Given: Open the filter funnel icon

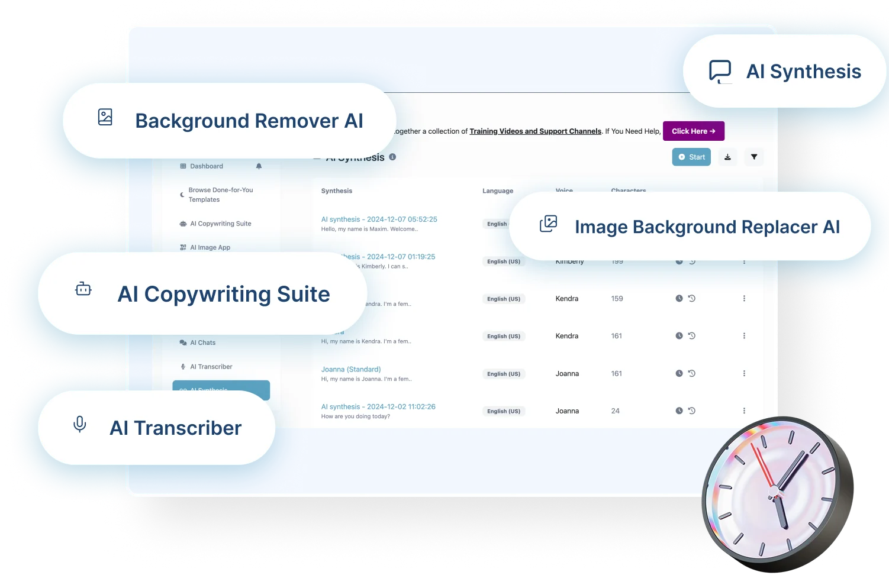Looking at the screenshot, I should click(753, 157).
